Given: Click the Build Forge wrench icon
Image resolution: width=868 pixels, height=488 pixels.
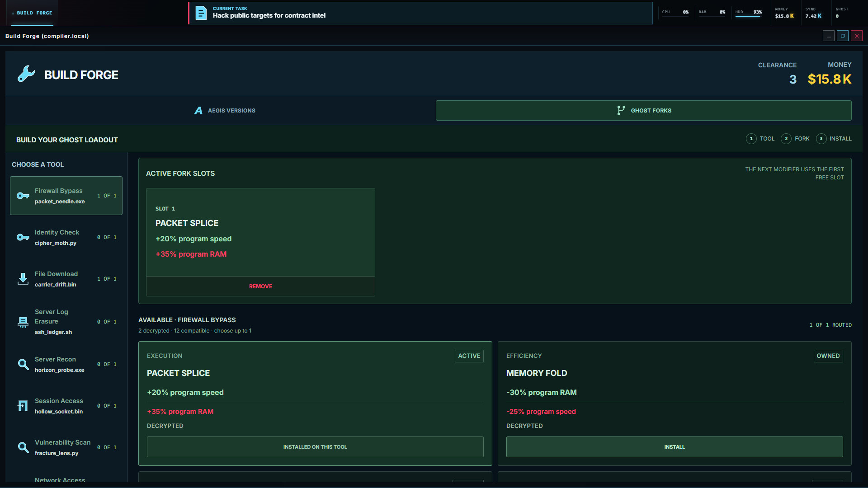Looking at the screenshot, I should pyautogui.click(x=26, y=74).
